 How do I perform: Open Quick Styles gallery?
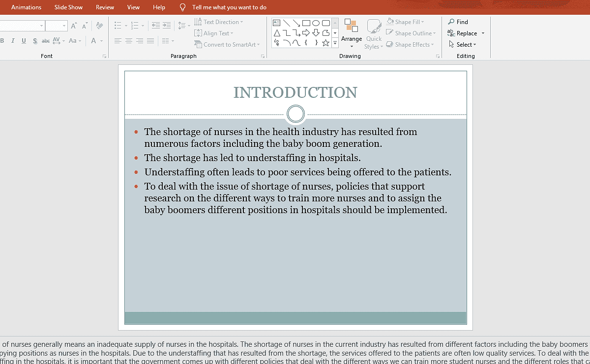point(374,34)
